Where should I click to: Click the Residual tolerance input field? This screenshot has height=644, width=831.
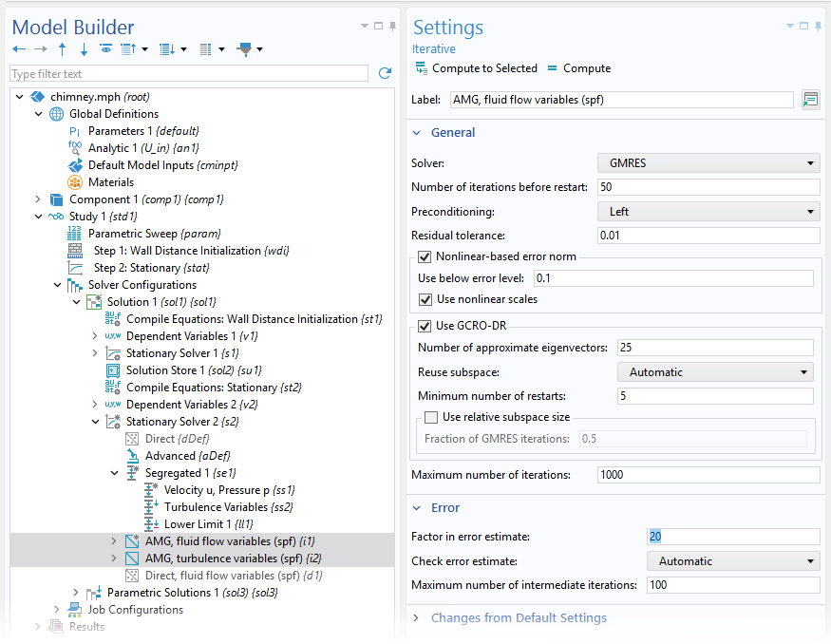708,236
